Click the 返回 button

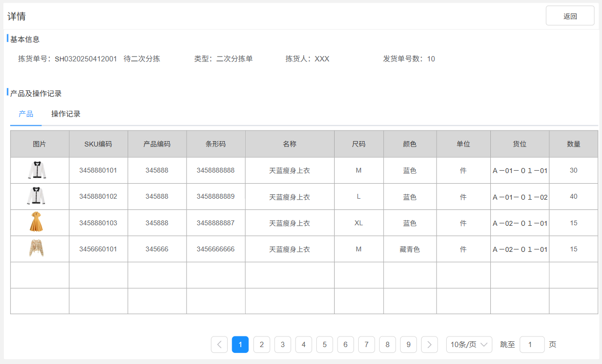570,16
